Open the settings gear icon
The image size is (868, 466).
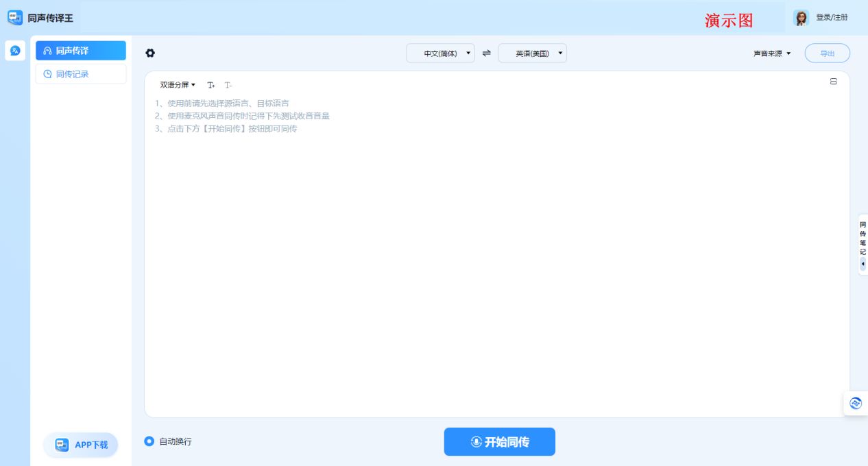[151, 53]
